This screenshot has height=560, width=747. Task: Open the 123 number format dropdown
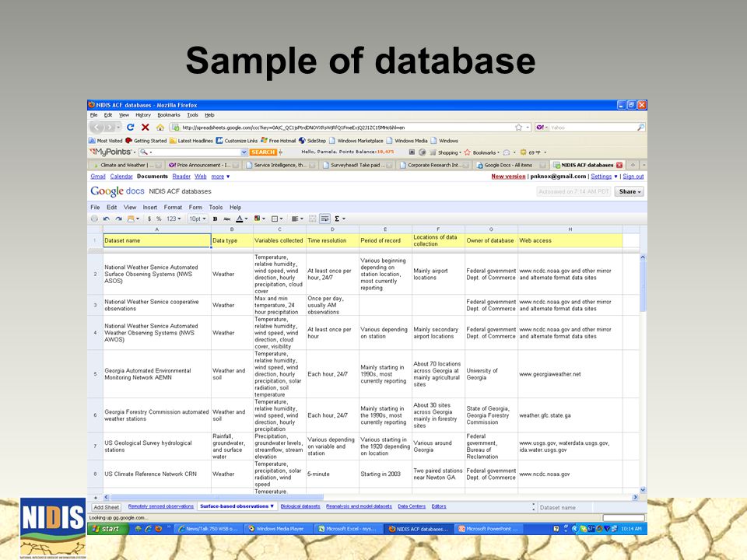tap(174, 219)
